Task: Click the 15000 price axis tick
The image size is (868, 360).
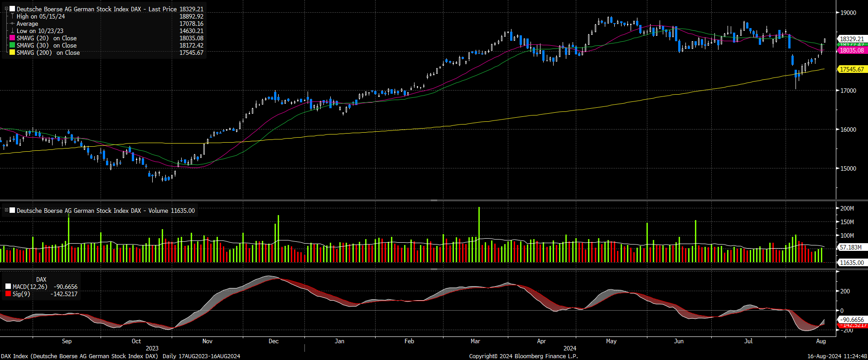Action: (x=848, y=168)
